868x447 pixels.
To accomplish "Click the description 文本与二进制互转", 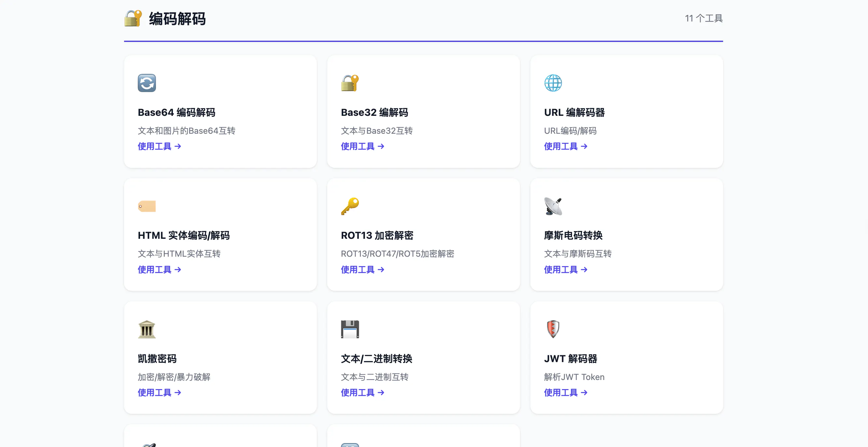I will click(x=375, y=377).
